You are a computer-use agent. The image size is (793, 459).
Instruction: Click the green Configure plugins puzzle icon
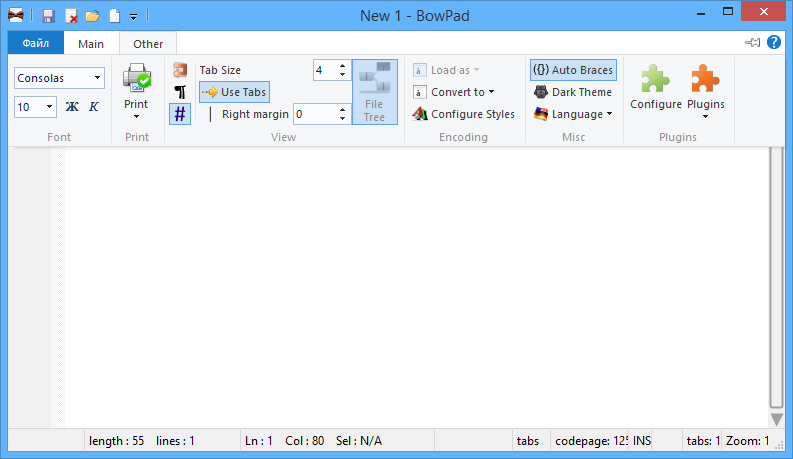[x=655, y=78]
